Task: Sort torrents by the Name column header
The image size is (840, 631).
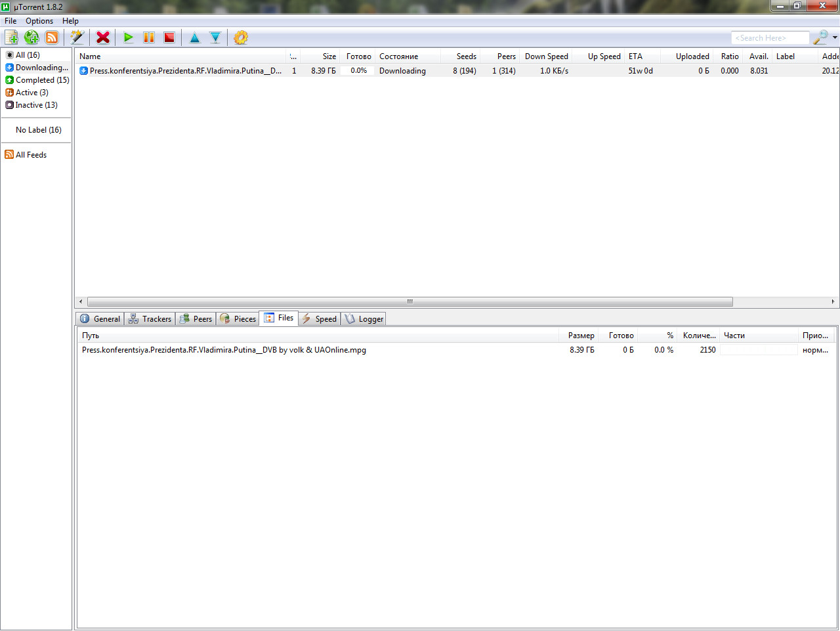Action: tap(180, 56)
